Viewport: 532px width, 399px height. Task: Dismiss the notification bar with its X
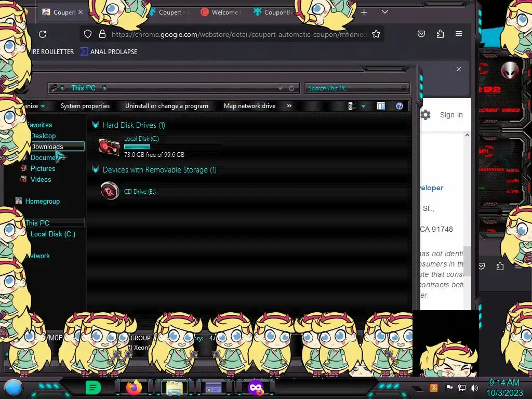click(459, 69)
